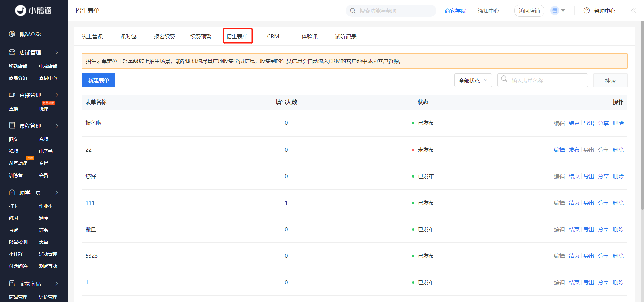Image resolution: width=644 pixels, height=302 pixels.
Task: Open the account dropdown arrow beside the avatar
Action: 563,10
